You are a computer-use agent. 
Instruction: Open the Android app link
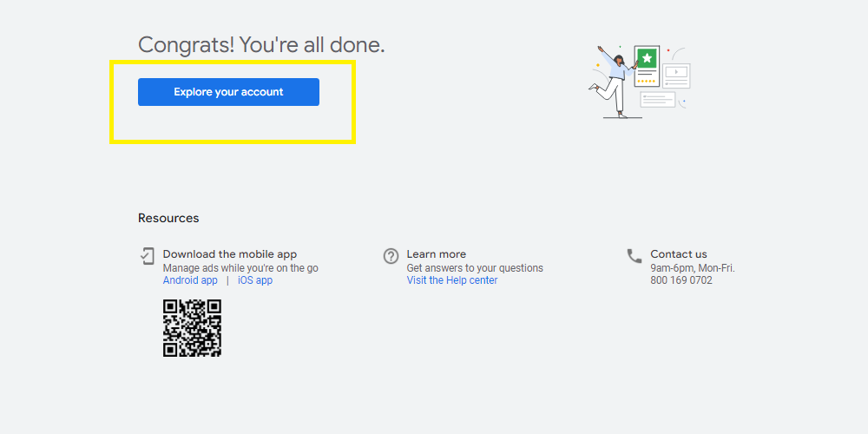190,280
